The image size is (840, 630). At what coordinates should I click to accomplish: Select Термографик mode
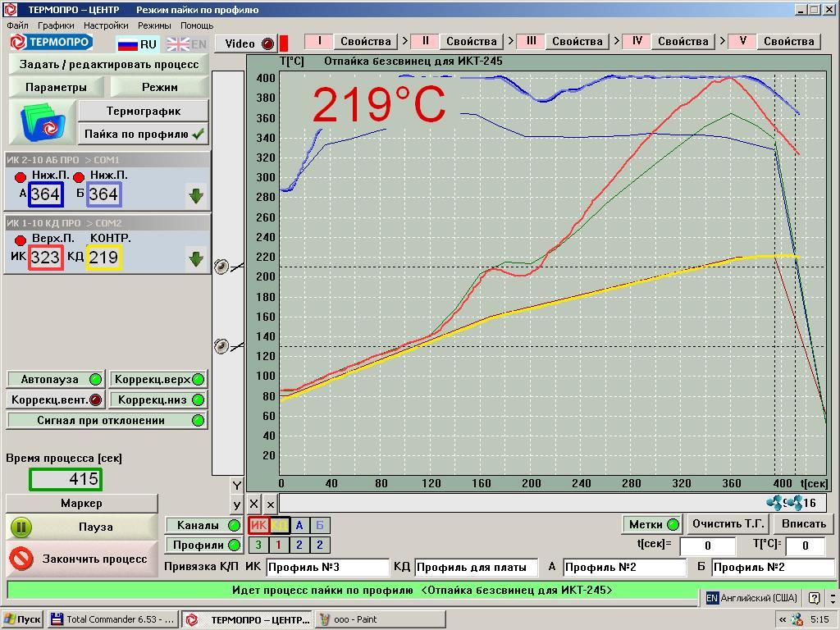(x=144, y=112)
